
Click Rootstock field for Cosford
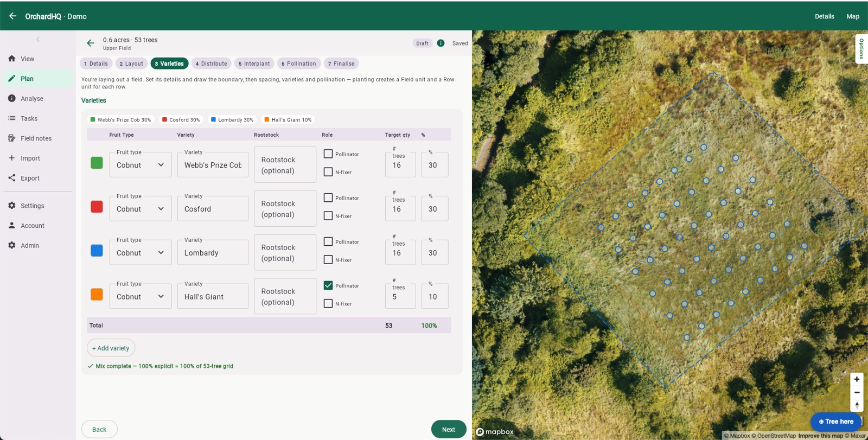285,208
